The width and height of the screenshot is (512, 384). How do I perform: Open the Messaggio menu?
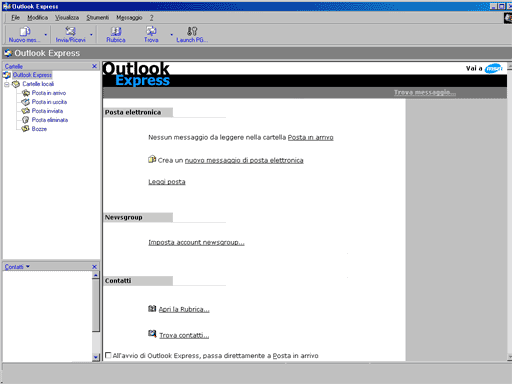(129, 18)
